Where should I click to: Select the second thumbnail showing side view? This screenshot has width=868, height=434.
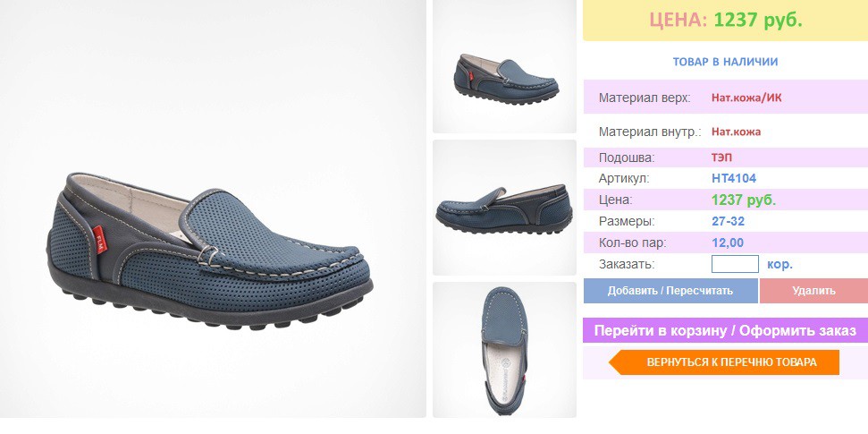tap(504, 208)
